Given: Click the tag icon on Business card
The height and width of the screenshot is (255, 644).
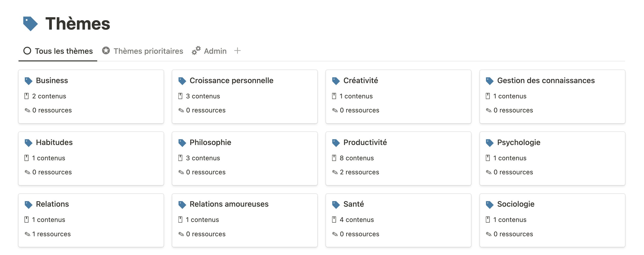Looking at the screenshot, I should click(29, 81).
